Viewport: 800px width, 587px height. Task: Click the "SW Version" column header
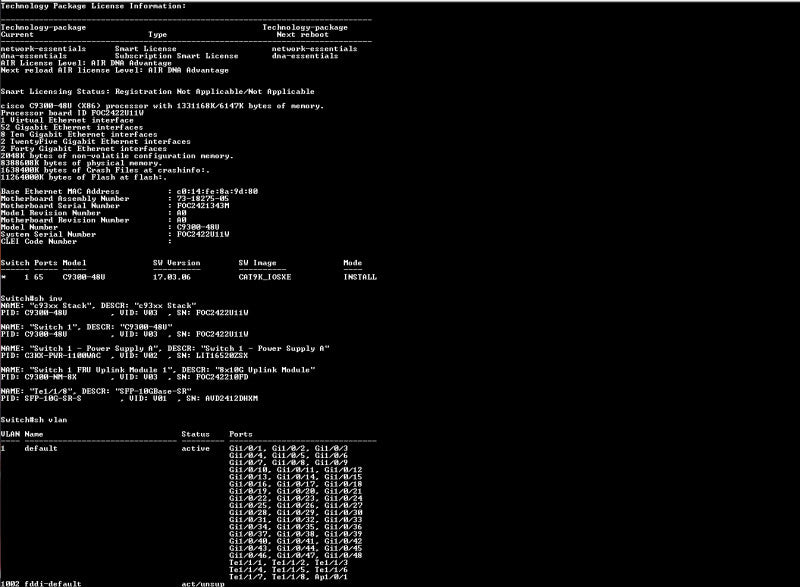click(177, 263)
